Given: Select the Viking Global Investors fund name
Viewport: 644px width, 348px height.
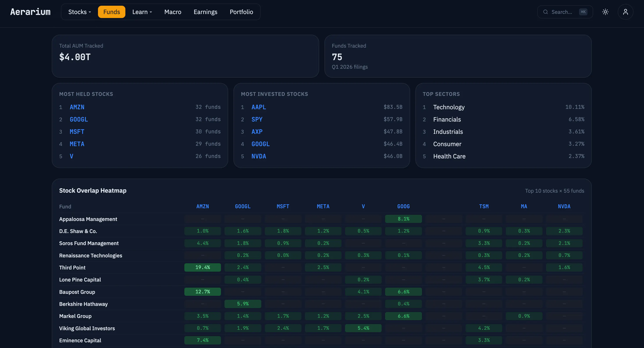Looking at the screenshot, I should pos(87,328).
